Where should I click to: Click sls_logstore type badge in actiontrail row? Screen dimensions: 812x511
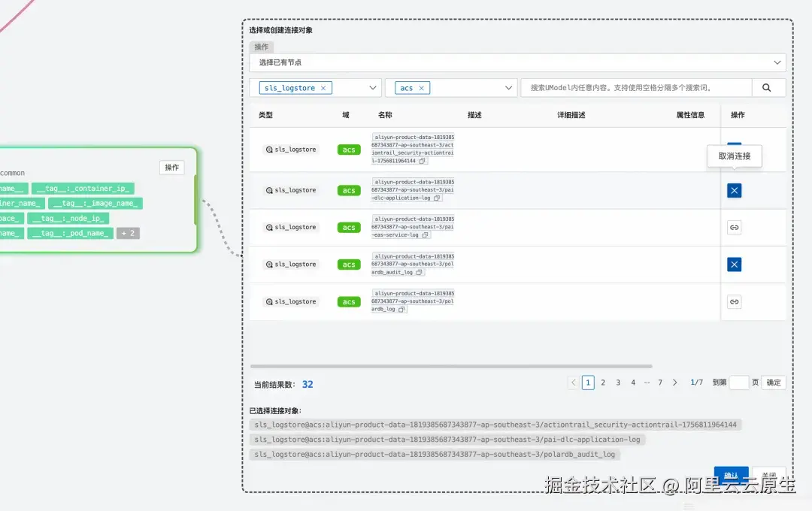pyautogui.click(x=290, y=150)
